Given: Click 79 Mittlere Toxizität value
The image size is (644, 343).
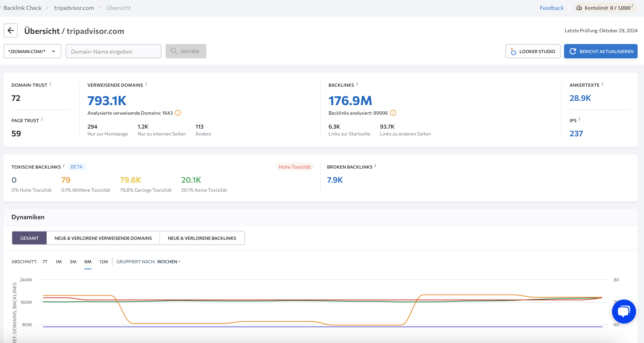Looking at the screenshot, I should tap(66, 180).
